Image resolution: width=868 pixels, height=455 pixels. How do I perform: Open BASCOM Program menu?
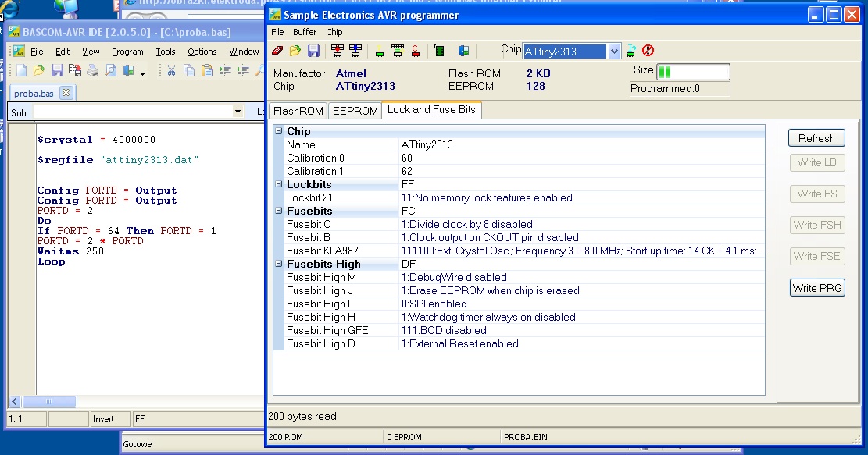127,52
